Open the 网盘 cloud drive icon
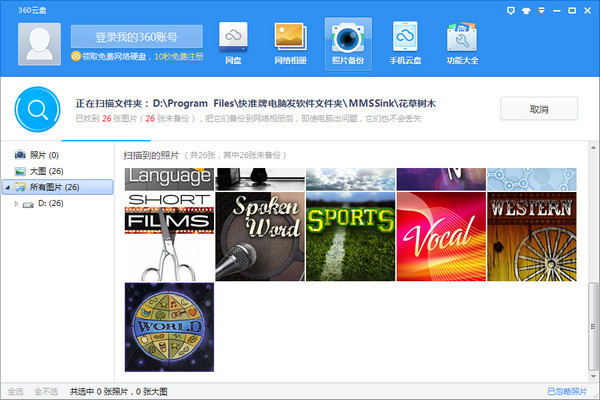The height and width of the screenshot is (400, 600). tap(233, 43)
